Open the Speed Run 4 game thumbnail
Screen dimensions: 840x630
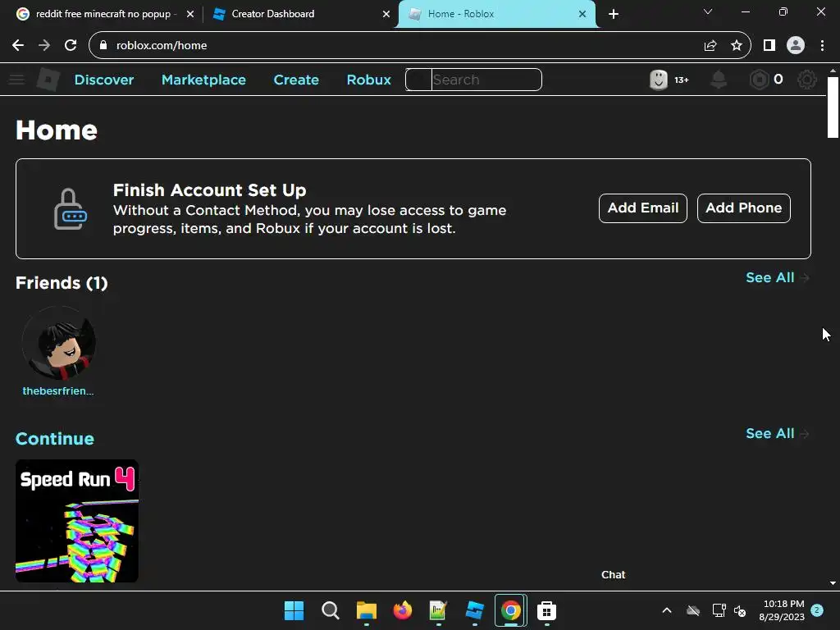77,521
